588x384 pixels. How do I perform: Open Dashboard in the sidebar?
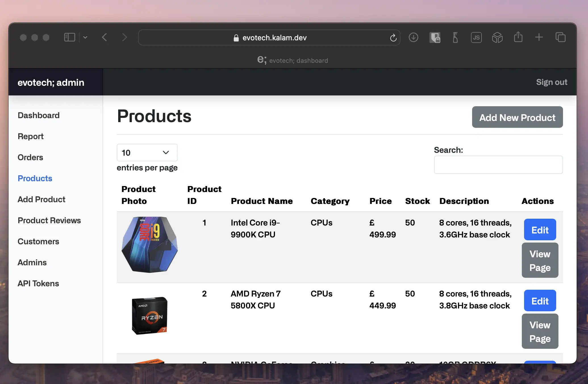(39, 115)
